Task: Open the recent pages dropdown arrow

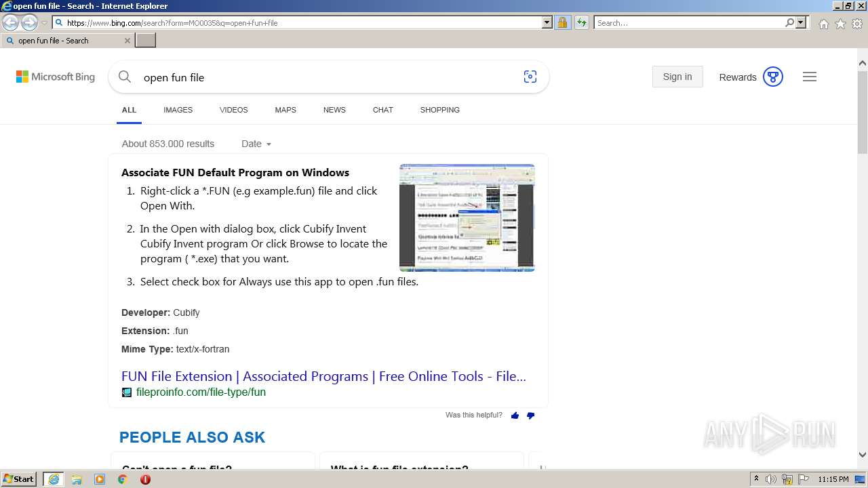Action: pyautogui.click(x=45, y=23)
